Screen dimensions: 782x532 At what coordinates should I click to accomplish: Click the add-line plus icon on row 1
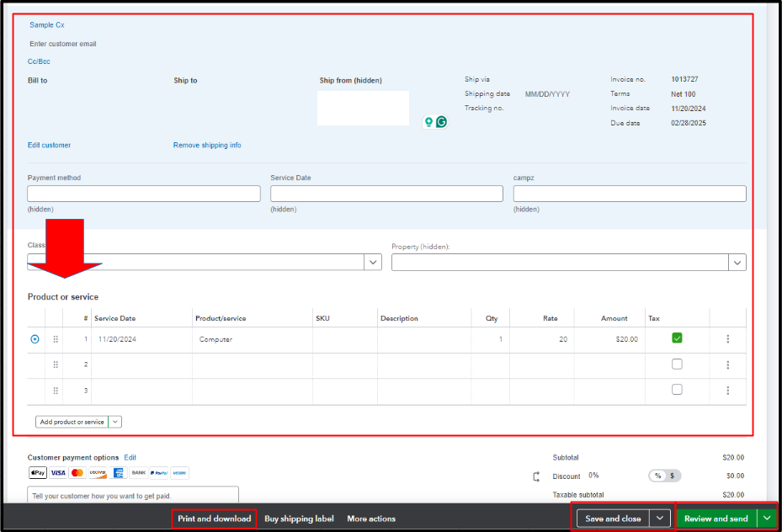tap(35, 338)
